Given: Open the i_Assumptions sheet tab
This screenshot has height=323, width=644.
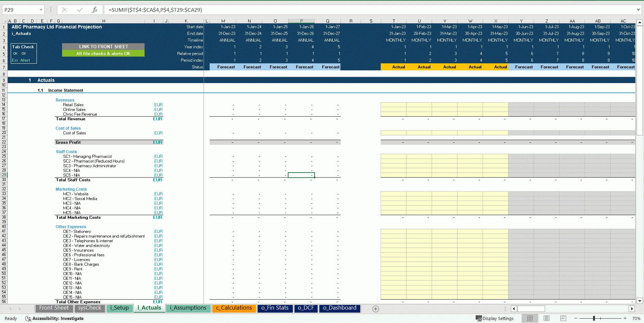Looking at the screenshot, I should tap(188, 308).
